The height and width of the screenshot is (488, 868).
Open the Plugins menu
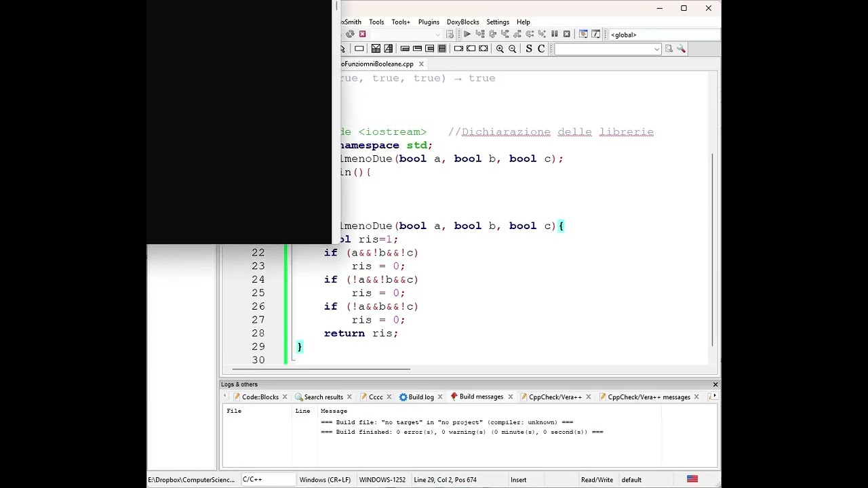coord(429,22)
